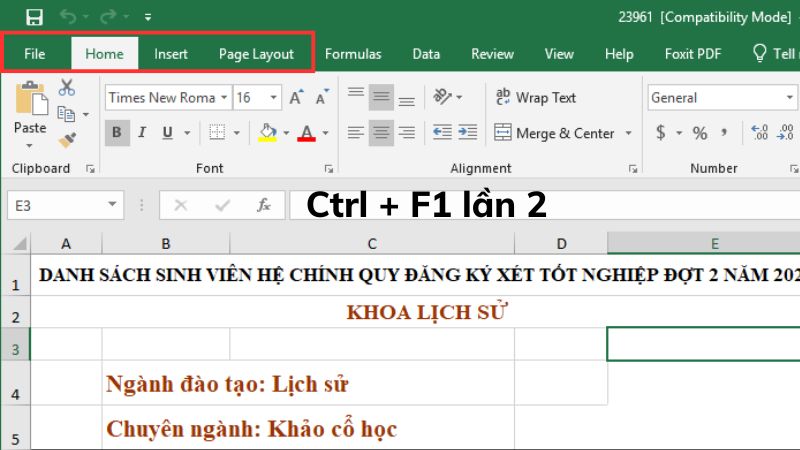Click the Save icon in title bar
Viewport: 800px width, 450px height.
(x=34, y=17)
